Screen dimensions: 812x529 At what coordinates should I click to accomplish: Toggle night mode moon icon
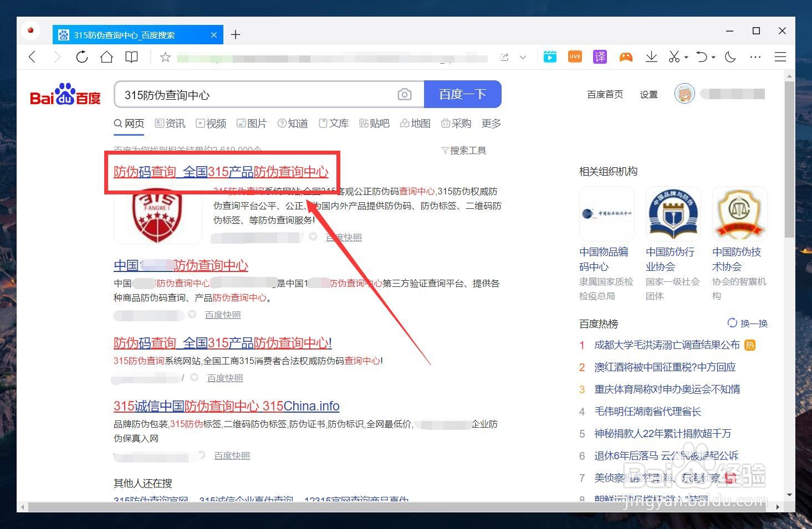(731, 57)
